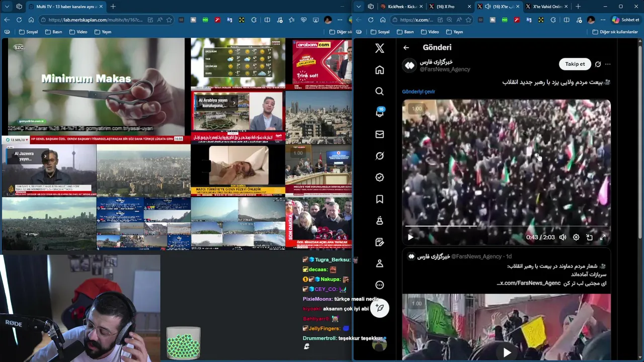Mute the video with the speaker icon
Viewport: 644px width, 362px height.
pyautogui.click(x=562, y=237)
